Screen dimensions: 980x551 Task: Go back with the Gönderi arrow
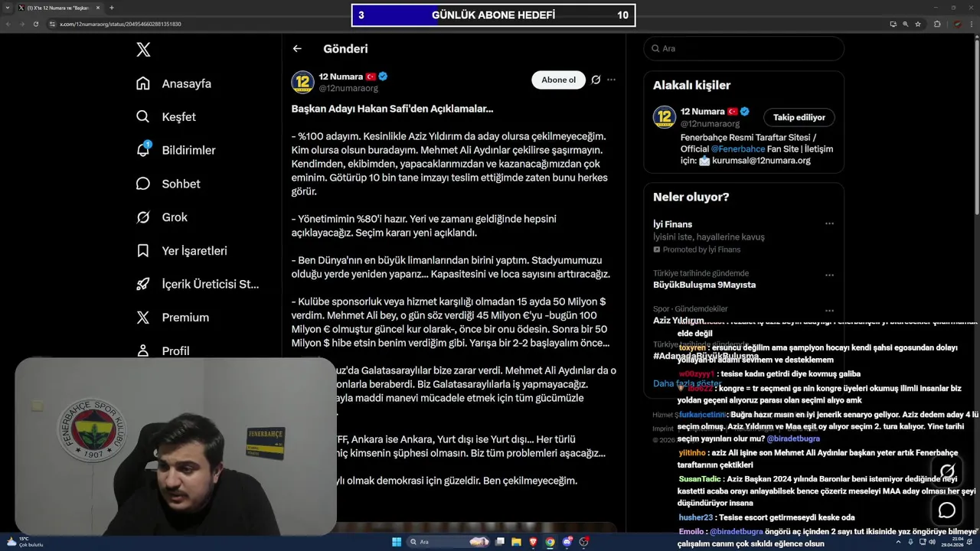[x=297, y=48]
